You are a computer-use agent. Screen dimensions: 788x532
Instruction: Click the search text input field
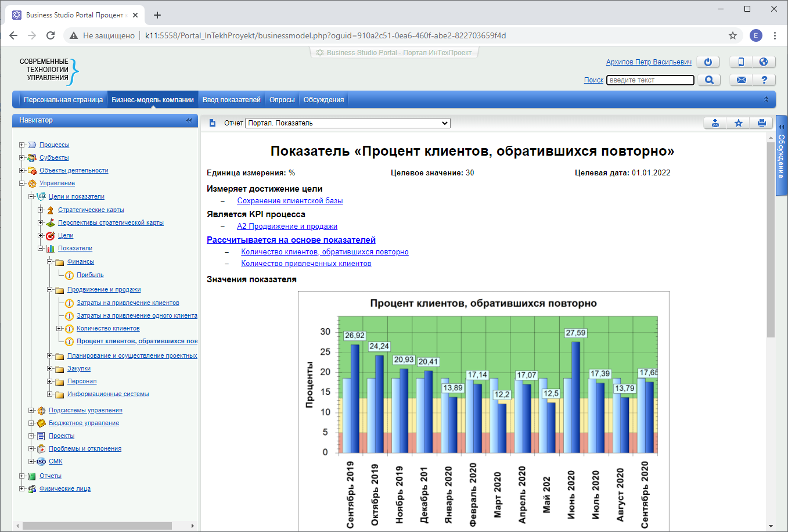point(650,80)
